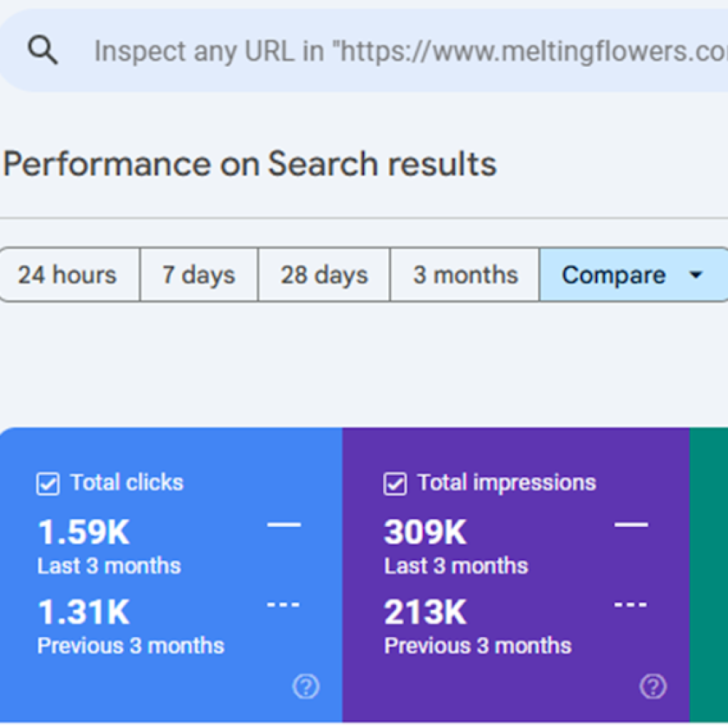This screenshot has height=728, width=728.
Task: Click solid line legend for impressions
Action: point(631,525)
